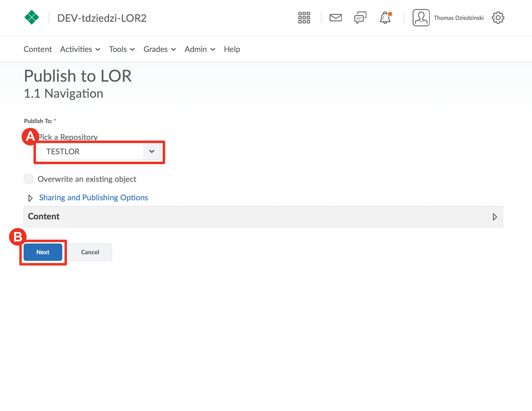Open the TESTLOR repository dropdown

click(x=99, y=152)
